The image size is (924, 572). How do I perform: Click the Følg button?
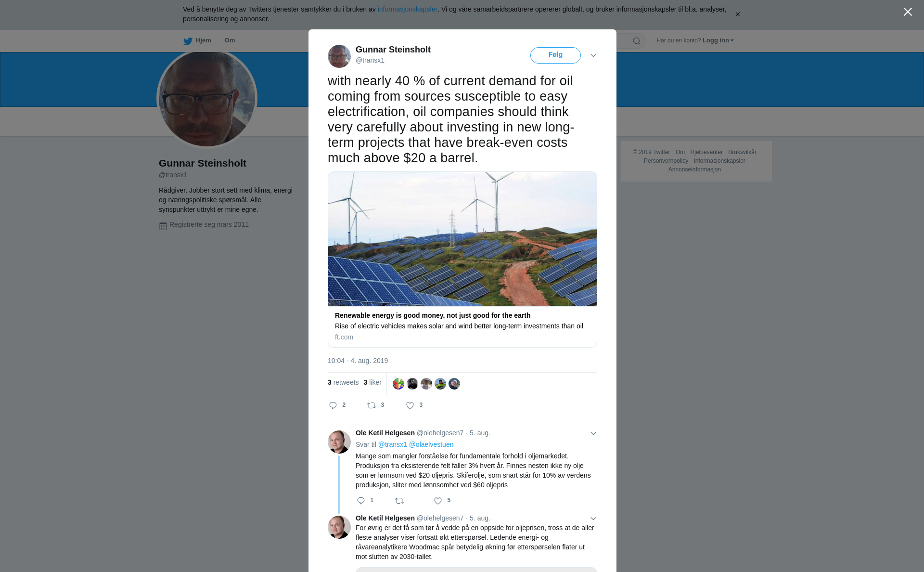click(x=555, y=55)
